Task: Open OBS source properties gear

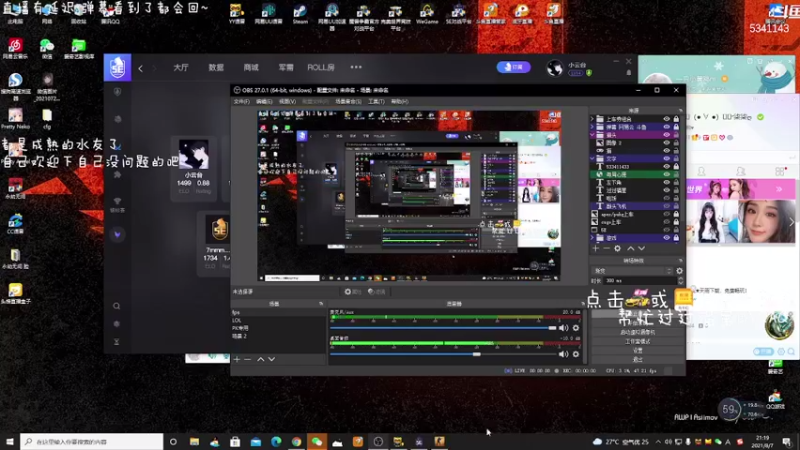Action: [x=617, y=248]
